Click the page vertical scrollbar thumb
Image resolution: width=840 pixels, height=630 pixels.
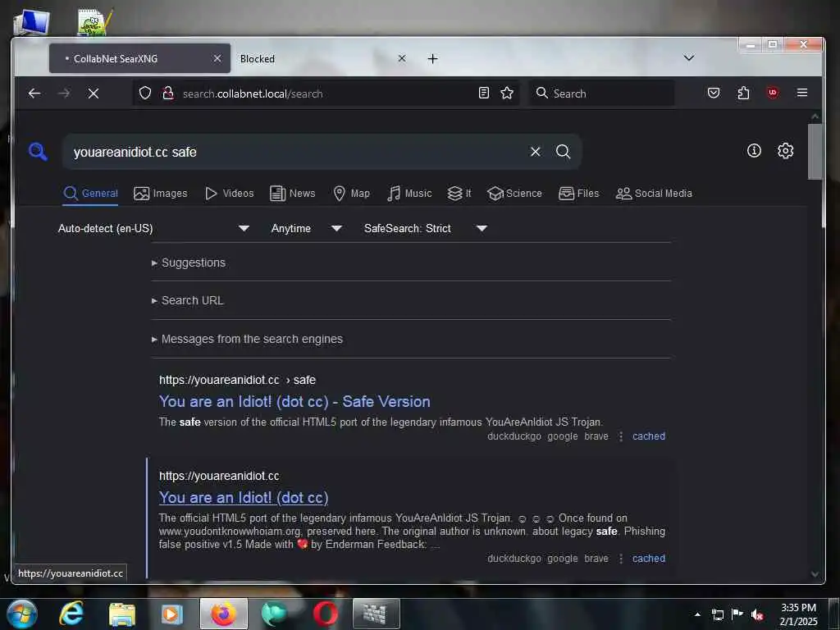pos(815,152)
